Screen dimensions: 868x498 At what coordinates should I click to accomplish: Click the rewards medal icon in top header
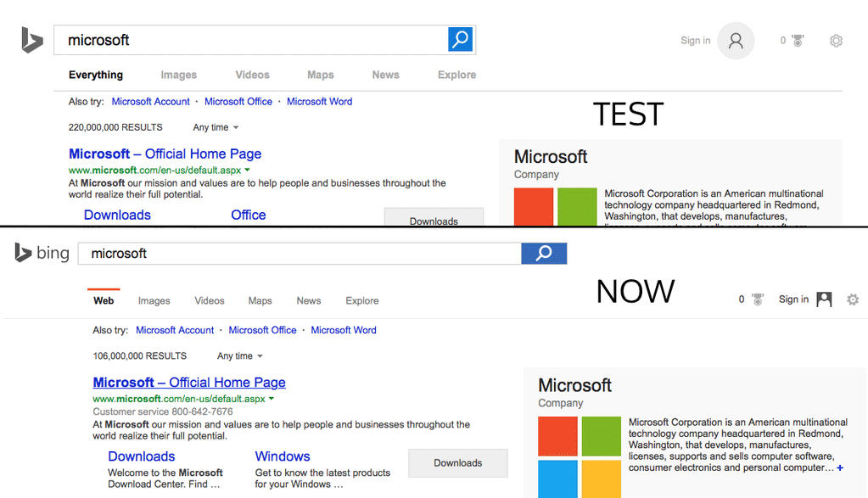[x=798, y=41]
